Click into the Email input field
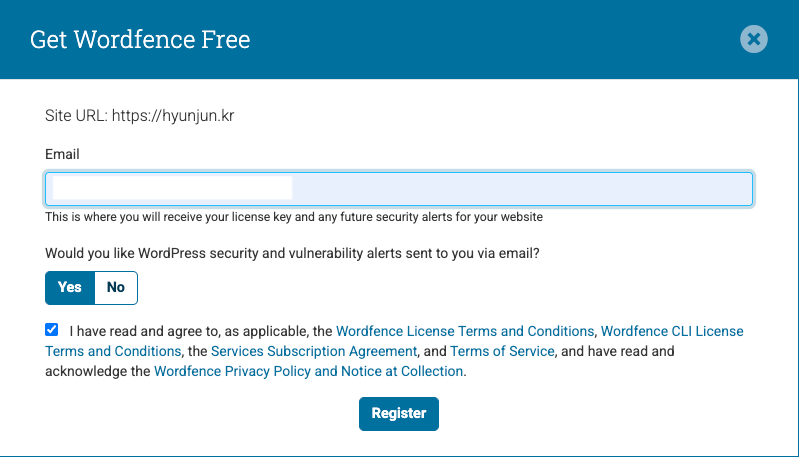 tap(520, 189)
